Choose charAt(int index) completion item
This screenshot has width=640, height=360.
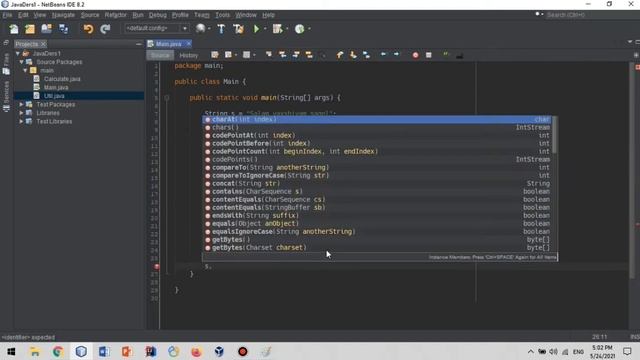click(377, 120)
